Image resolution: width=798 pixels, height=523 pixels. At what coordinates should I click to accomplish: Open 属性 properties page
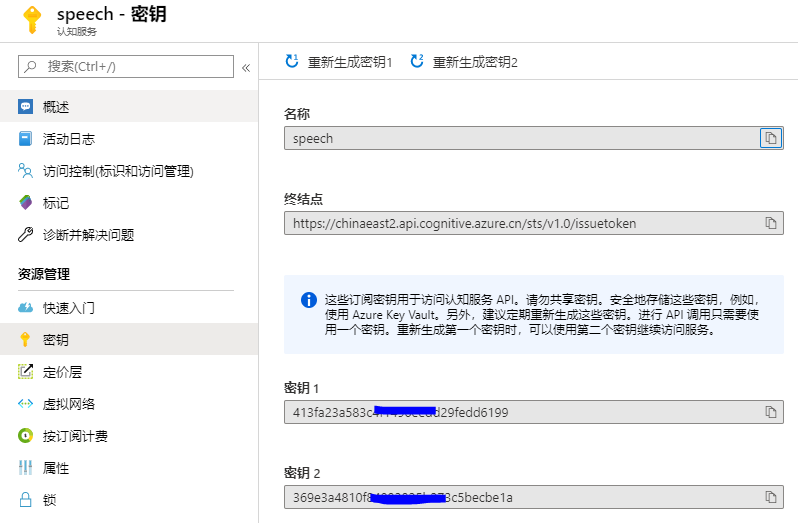[x=129, y=468]
